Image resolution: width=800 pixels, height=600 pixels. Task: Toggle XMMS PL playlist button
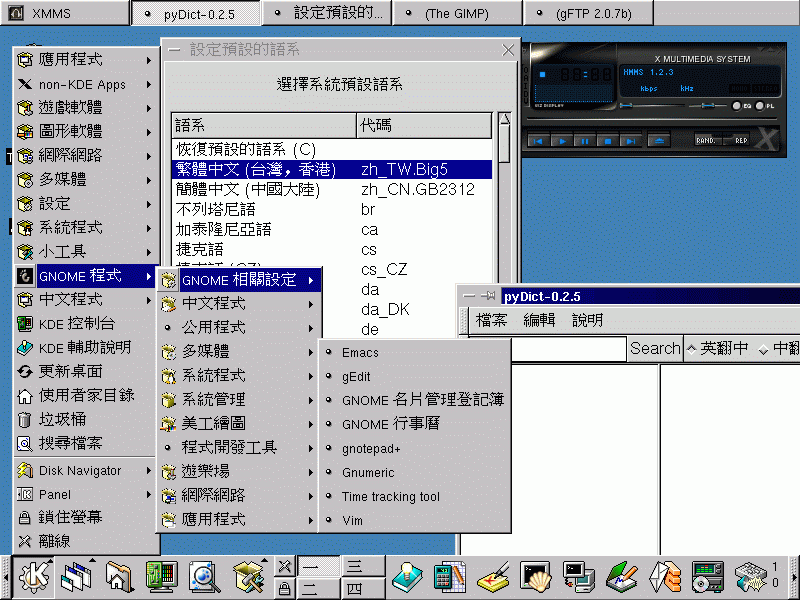(765, 106)
